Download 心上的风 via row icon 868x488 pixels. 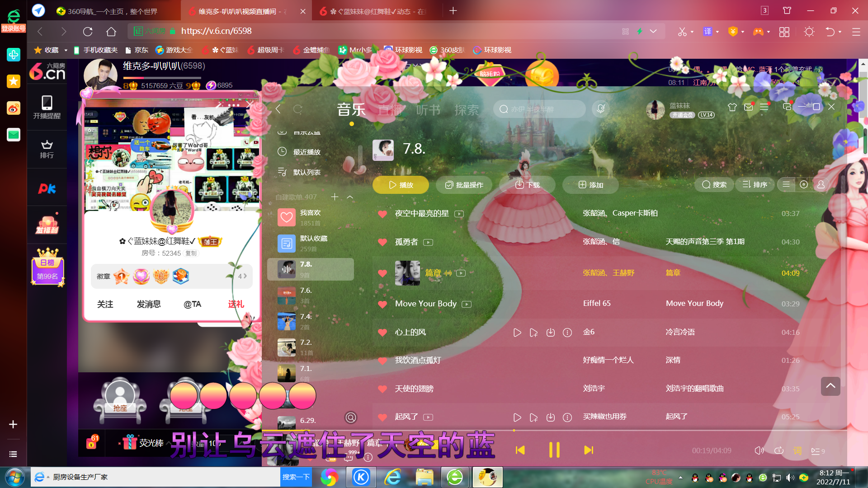point(551,333)
